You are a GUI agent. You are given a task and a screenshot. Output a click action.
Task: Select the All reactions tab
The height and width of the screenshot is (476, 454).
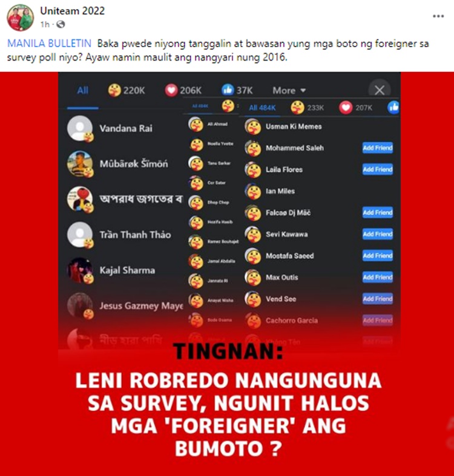83,91
